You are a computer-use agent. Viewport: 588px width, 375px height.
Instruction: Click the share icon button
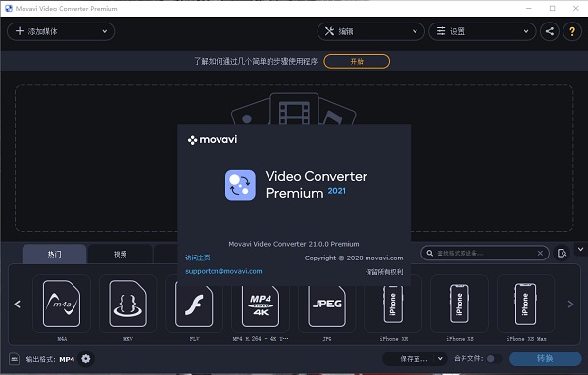550,32
